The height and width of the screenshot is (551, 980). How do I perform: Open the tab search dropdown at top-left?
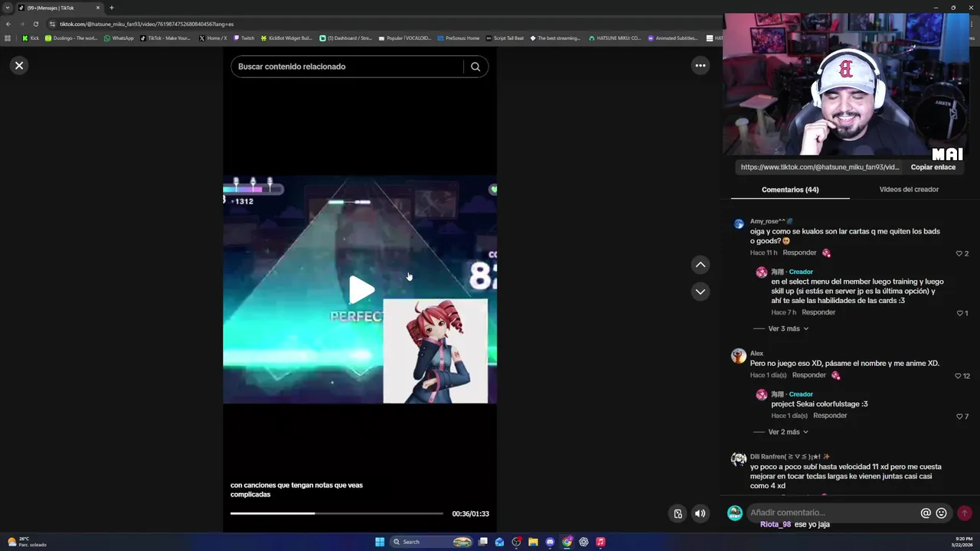coord(8,8)
